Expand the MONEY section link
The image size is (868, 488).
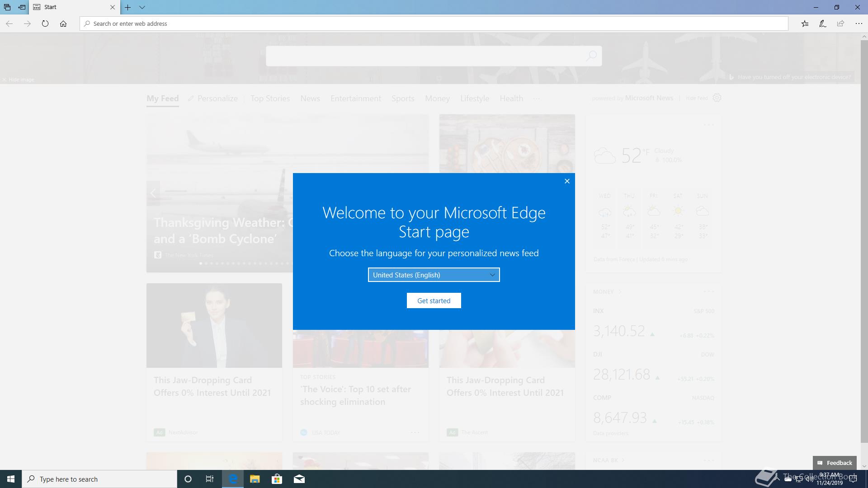[608, 291]
